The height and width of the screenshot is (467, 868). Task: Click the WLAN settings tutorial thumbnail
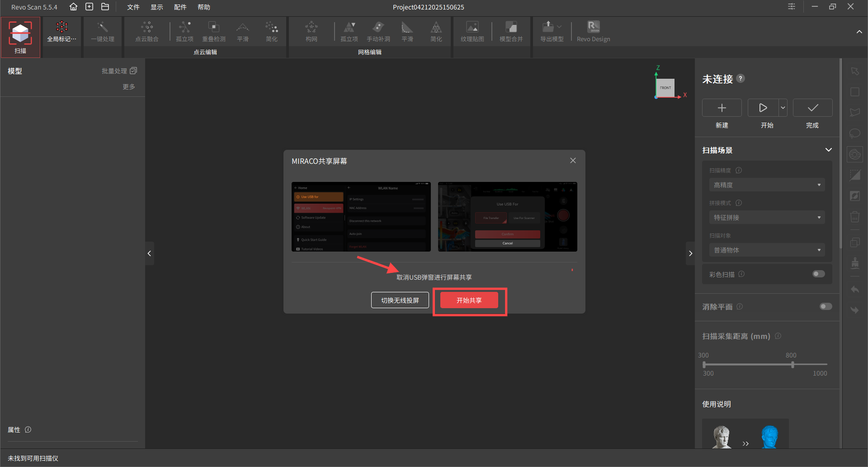tap(361, 217)
